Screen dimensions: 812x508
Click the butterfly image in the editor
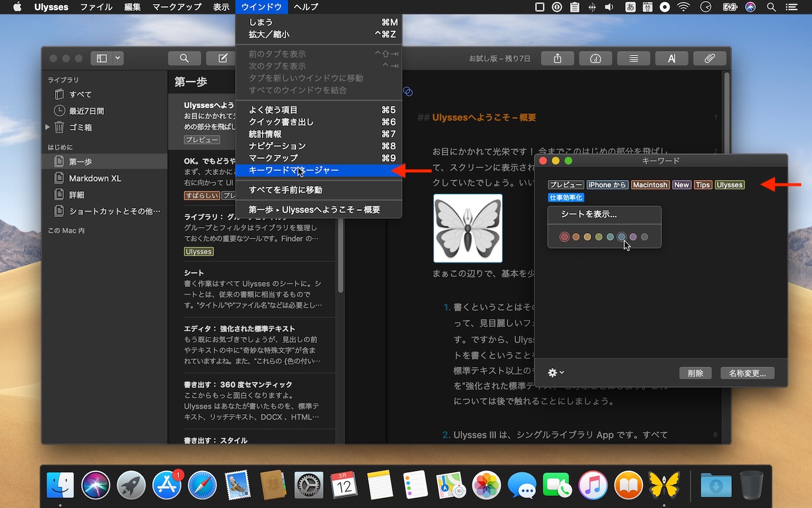468,228
